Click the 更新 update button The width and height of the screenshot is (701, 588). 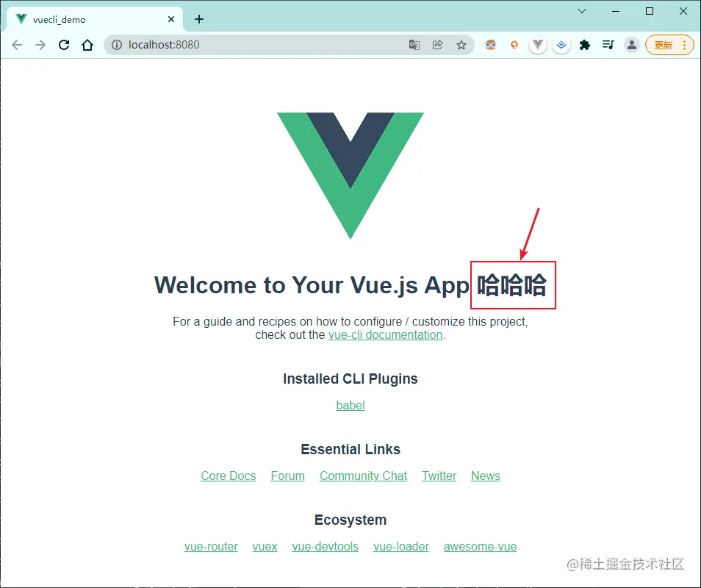[664, 45]
